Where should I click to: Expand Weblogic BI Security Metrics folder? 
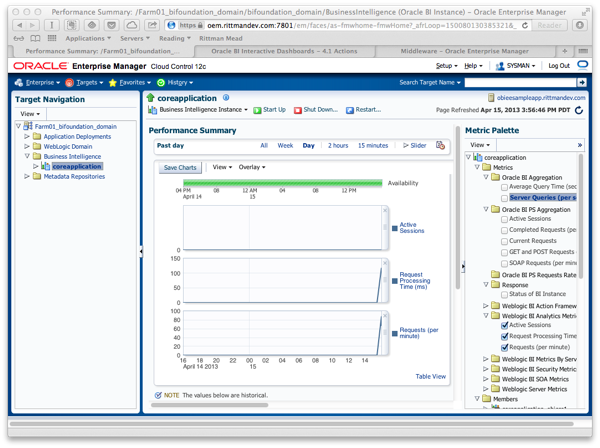click(x=485, y=369)
